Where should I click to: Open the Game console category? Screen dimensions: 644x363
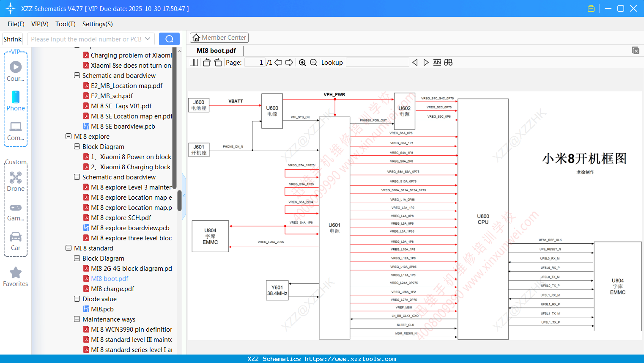pos(16,212)
